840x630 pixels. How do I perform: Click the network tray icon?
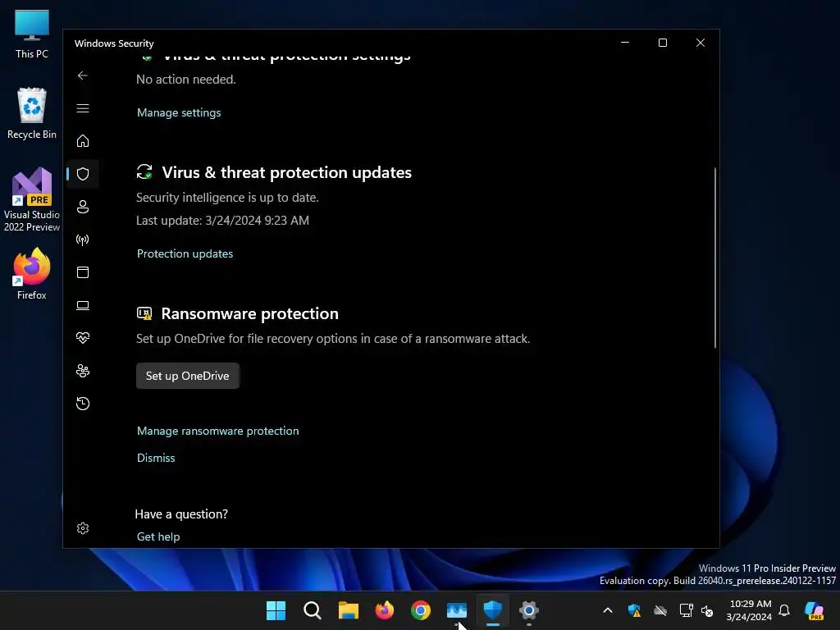687,610
